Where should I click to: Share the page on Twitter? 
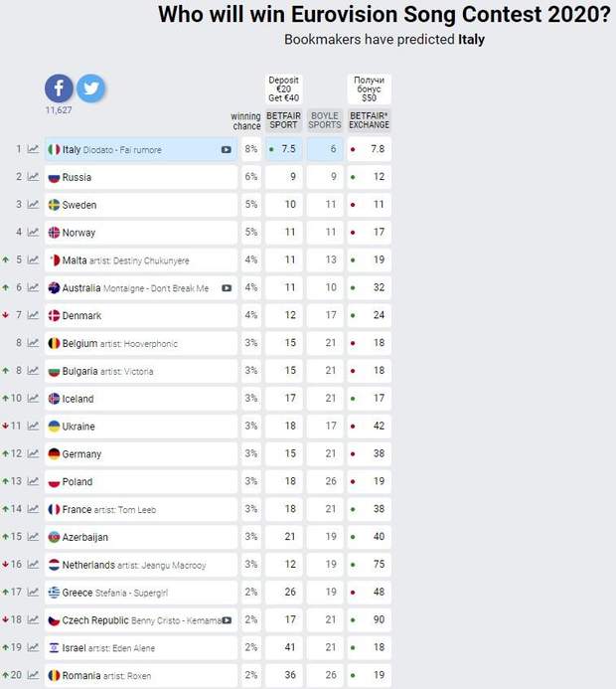pyautogui.click(x=90, y=88)
